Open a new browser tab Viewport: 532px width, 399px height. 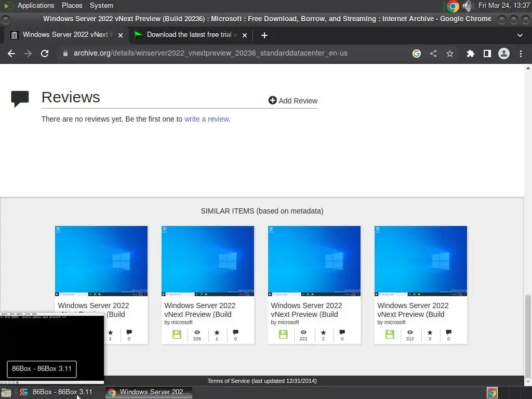[x=264, y=35]
